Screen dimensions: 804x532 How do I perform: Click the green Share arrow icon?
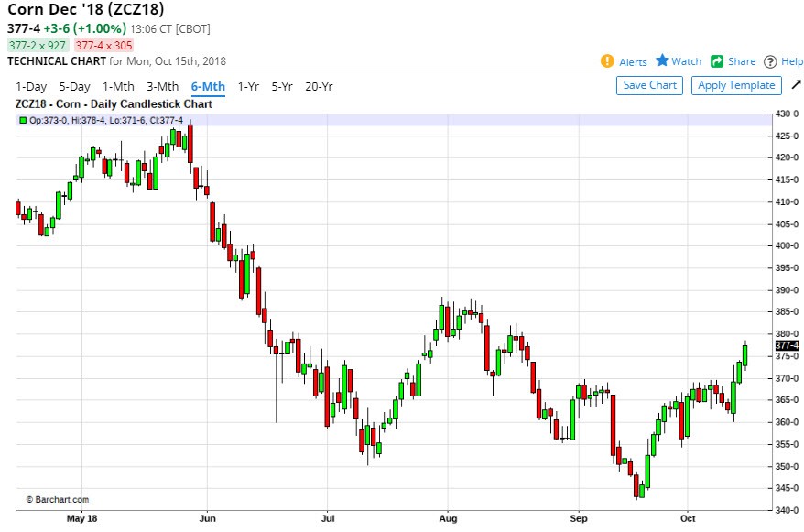point(717,61)
